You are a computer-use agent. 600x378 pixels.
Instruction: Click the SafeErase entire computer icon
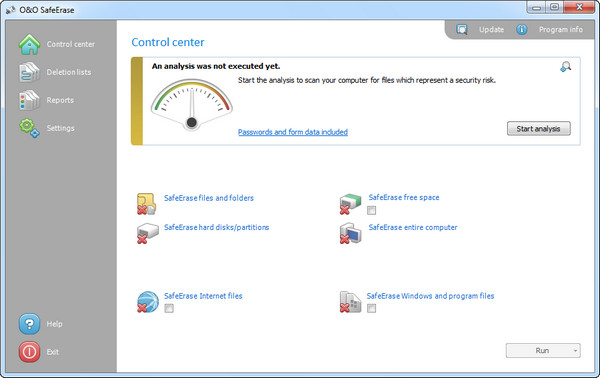(x=350, y=233)
